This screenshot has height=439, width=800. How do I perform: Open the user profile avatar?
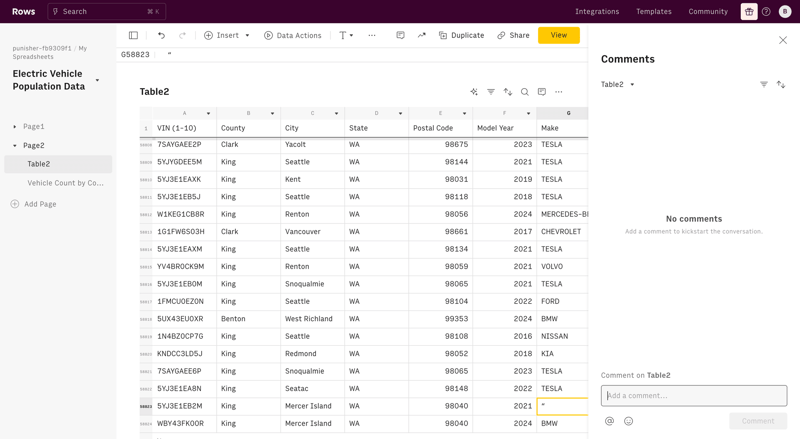pyautogui.click(x=785, y=11)
